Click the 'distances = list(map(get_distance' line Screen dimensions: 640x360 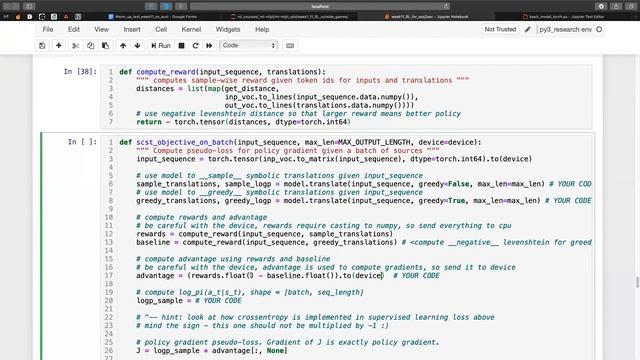(208, 89)
